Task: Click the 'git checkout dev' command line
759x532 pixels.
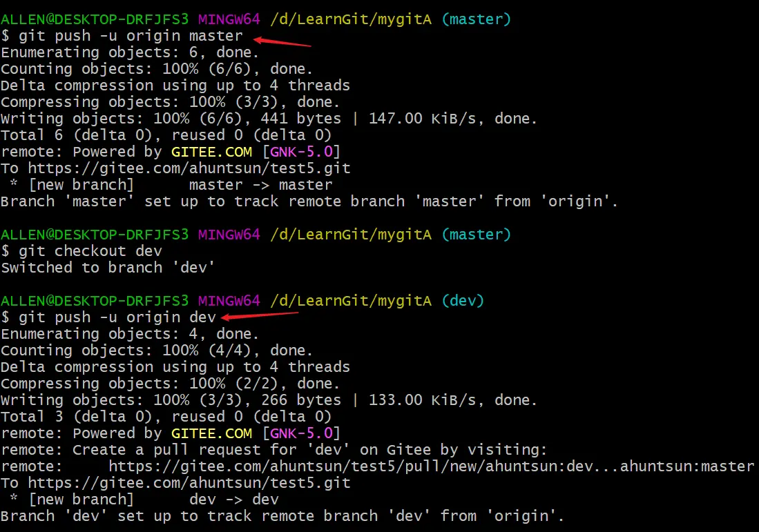Action: point(90,251)
